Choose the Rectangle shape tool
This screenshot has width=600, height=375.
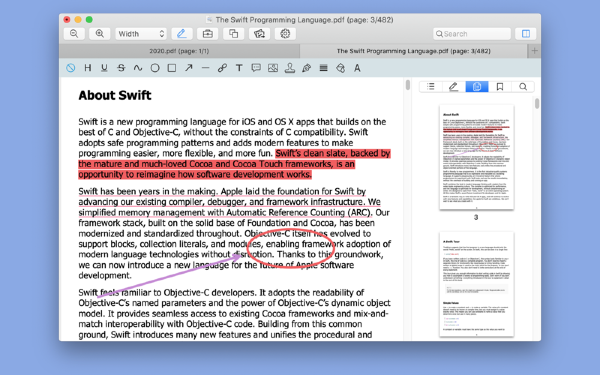click(x=172, y=68)
